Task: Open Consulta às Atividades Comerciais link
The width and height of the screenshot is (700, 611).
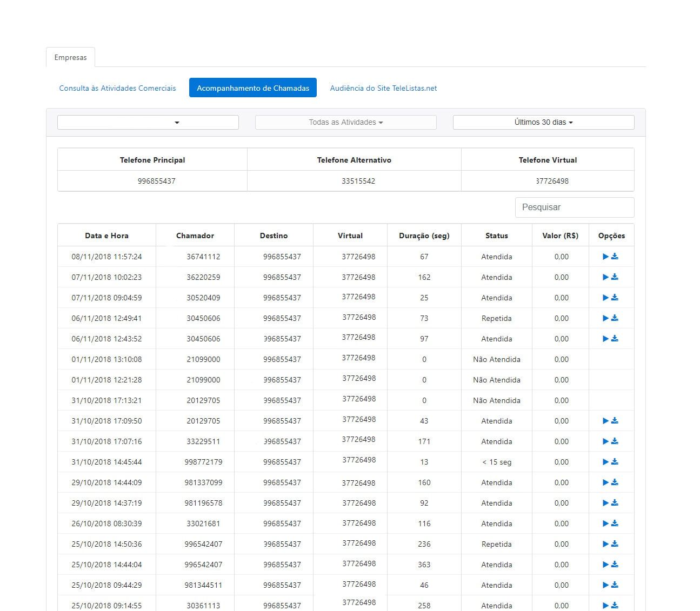Action: [117, 88]
